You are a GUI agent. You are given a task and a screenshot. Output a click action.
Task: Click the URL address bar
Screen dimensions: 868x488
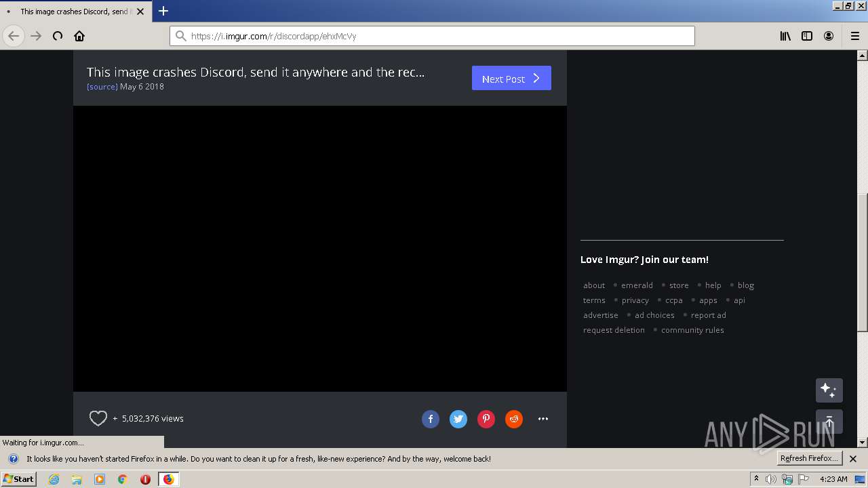point(432,36)
